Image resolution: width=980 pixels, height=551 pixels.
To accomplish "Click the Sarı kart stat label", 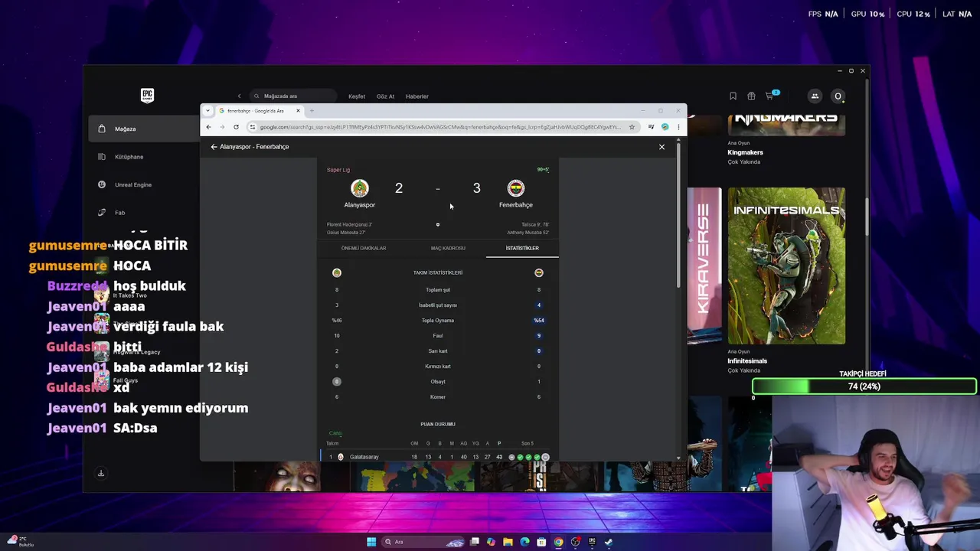I will pos(438,351).
